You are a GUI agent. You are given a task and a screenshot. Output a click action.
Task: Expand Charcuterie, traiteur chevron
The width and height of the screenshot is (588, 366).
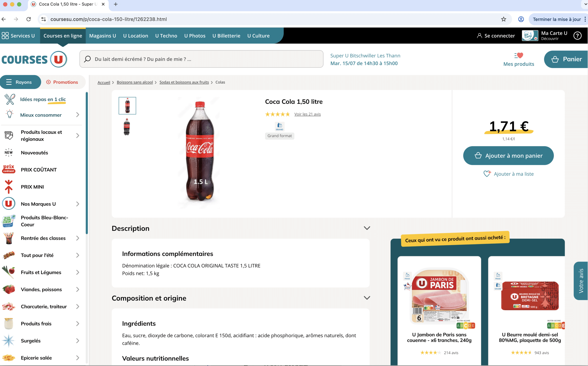point(78,306)
